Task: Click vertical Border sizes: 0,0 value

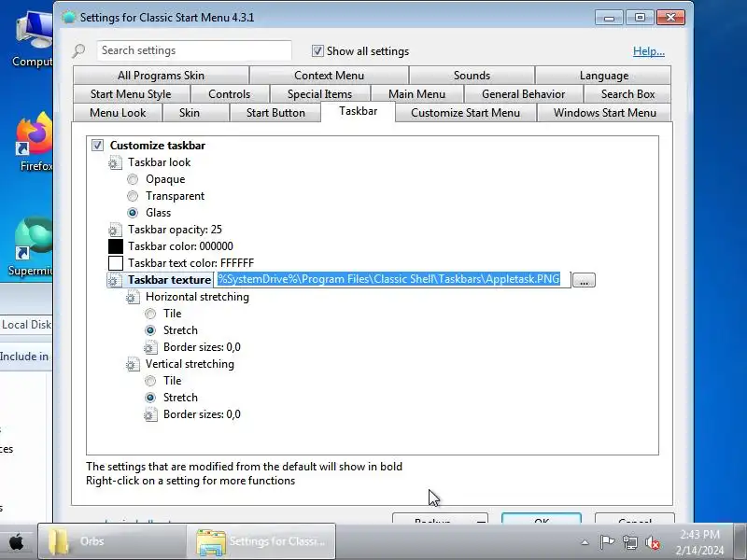Action: click(202, 414)
